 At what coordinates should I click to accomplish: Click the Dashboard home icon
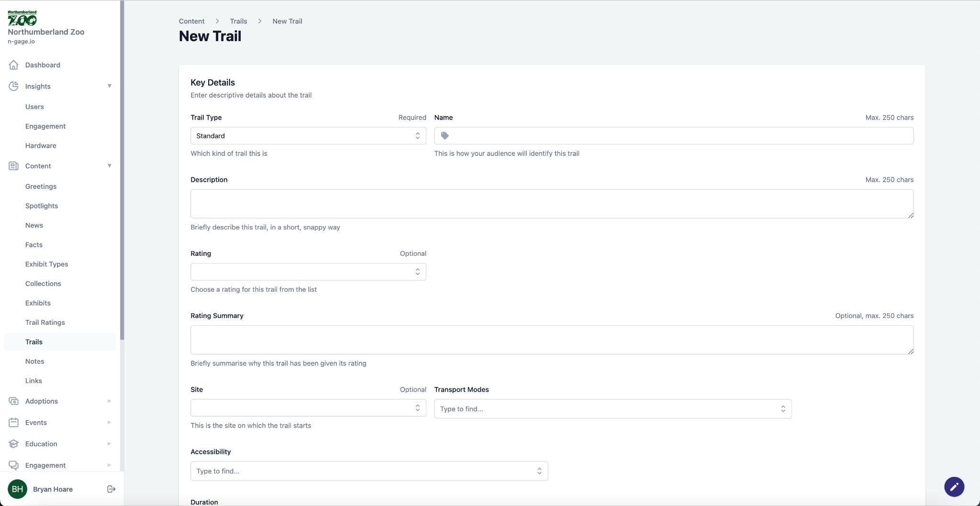(14, 65)
